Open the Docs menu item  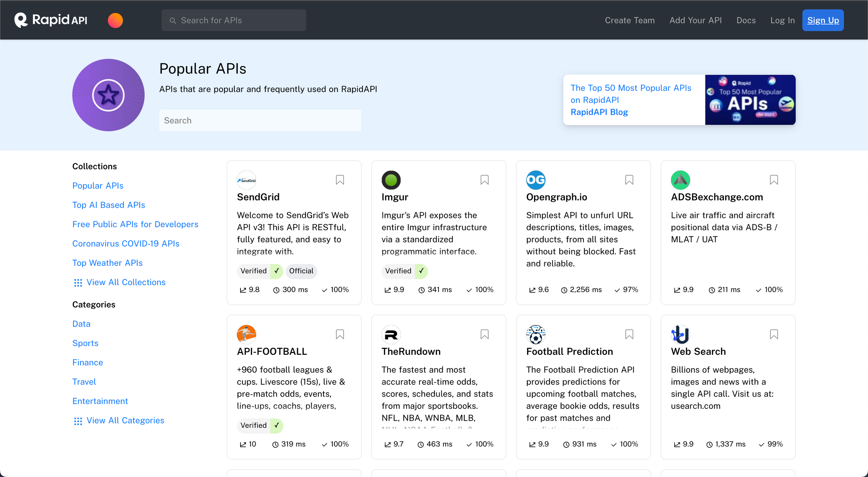tap(746, 20)
